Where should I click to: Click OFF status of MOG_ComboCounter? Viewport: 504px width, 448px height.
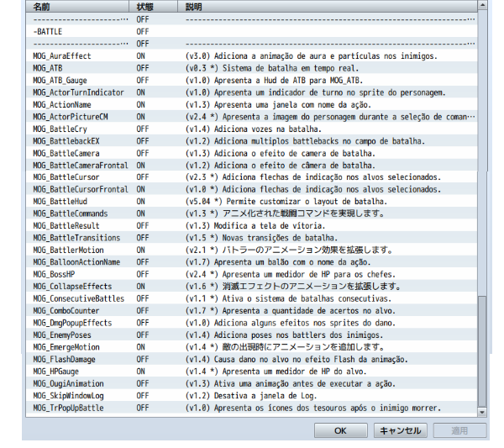(x=143, y=311)
